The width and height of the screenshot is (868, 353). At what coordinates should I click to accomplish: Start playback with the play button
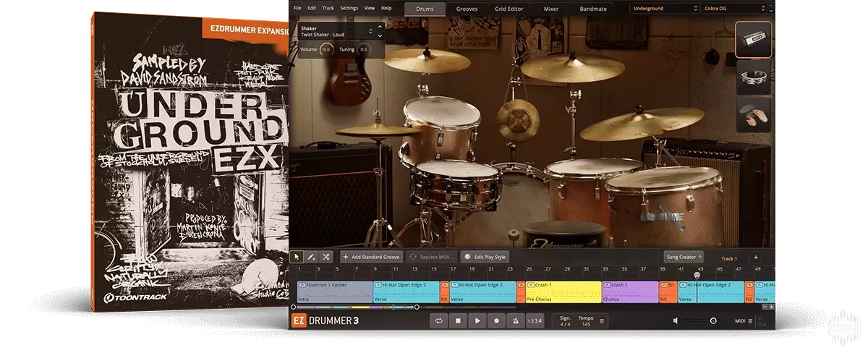(477, 320)
